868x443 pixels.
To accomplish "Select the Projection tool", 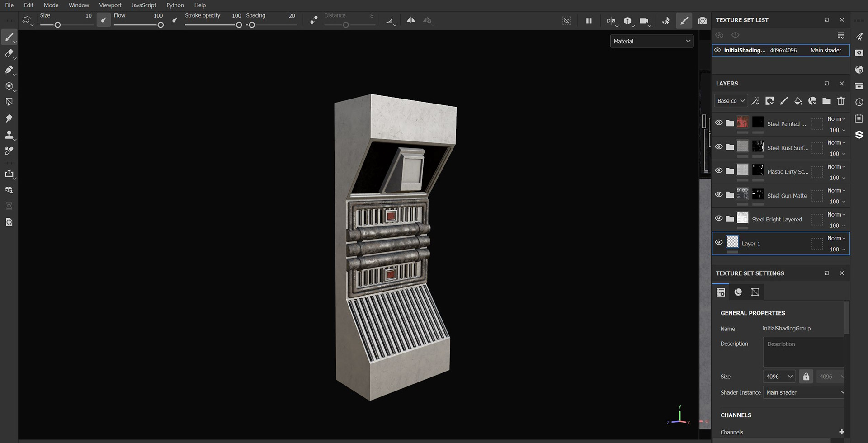I will pyautogui.click(x=10, y=70).
